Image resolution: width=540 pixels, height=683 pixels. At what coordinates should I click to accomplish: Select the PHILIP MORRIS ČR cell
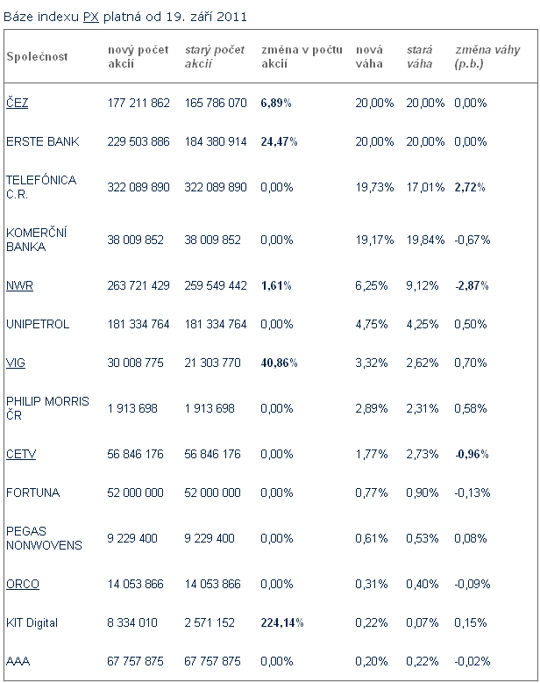click(47, 409)
